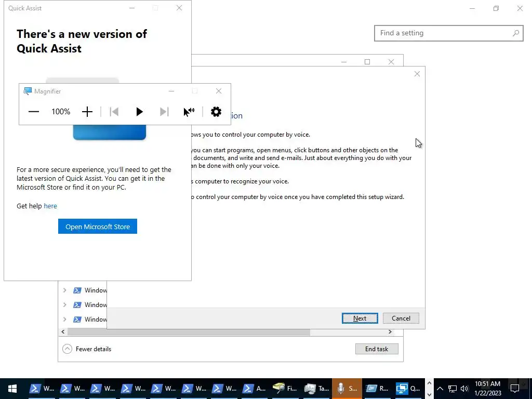Click the Task Manager horizontal scrollbar thumb
This screenshot has width=532, height=399.
189,331
